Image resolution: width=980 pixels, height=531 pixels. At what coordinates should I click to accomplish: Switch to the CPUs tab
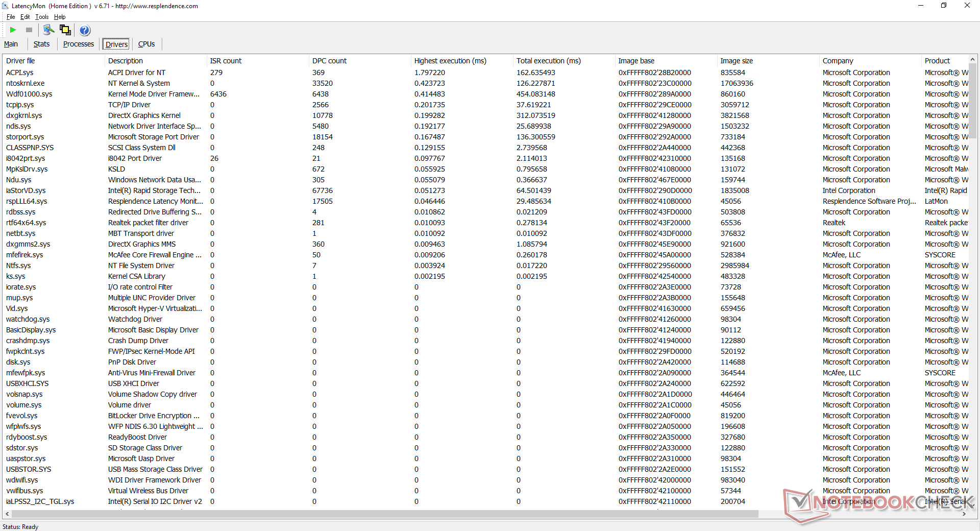(146, 44)
